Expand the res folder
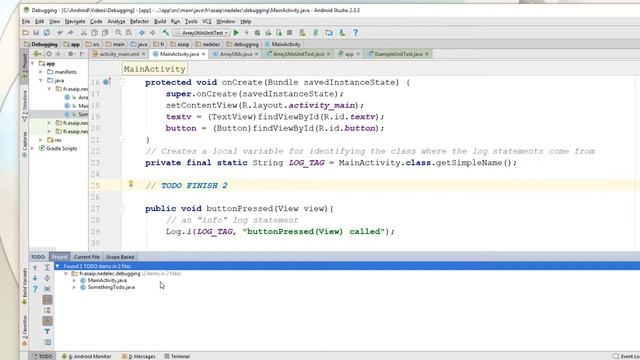The width and height of the screenshot is (640, 360). pyautogui.click(x=41, y=140)
